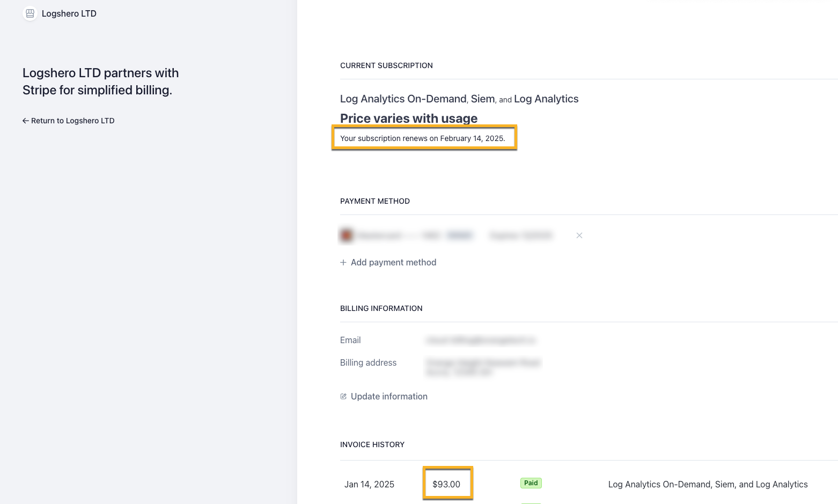The image size is (838, 504).
Task: Remove the saved card with X icon
Action: (579, 235)
